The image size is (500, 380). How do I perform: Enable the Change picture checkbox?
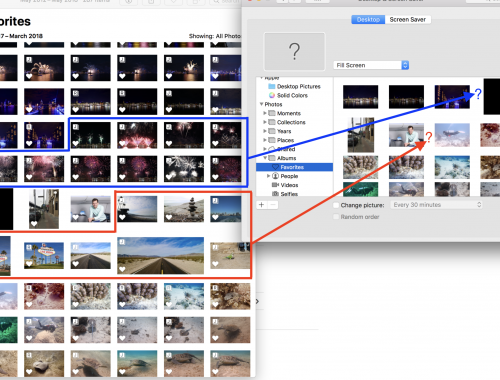tap(336, 205)
